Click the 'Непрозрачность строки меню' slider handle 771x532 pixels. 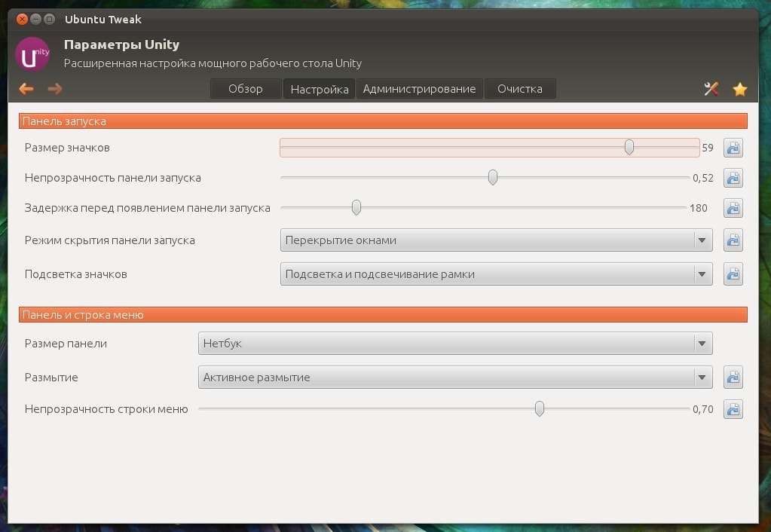[x=540, y=408]
